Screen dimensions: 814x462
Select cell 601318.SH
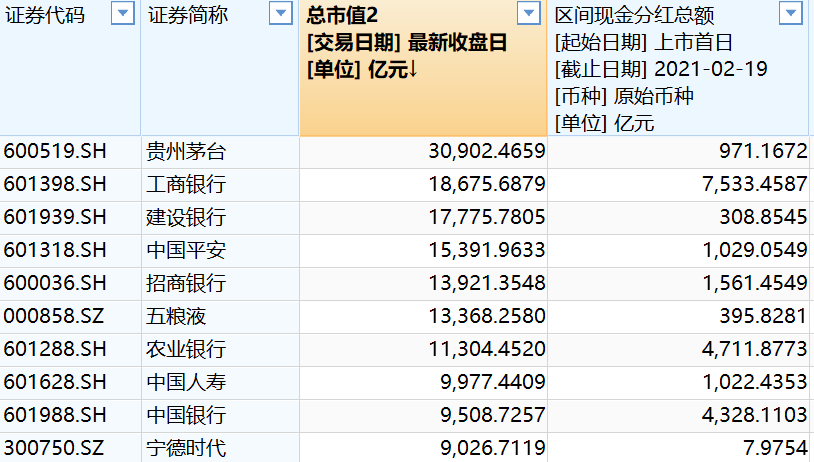[x=70, y=250]
